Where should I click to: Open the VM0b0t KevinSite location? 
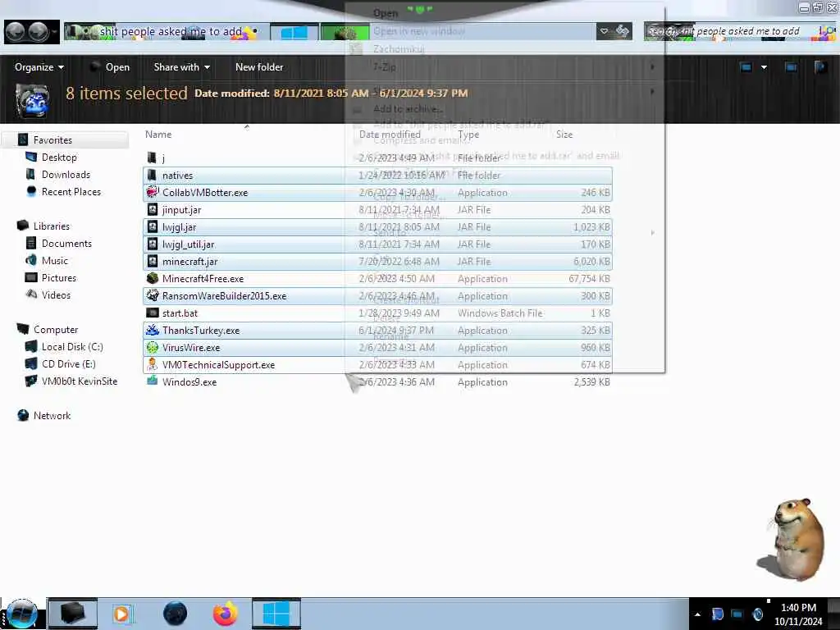[x=80, y=381]
